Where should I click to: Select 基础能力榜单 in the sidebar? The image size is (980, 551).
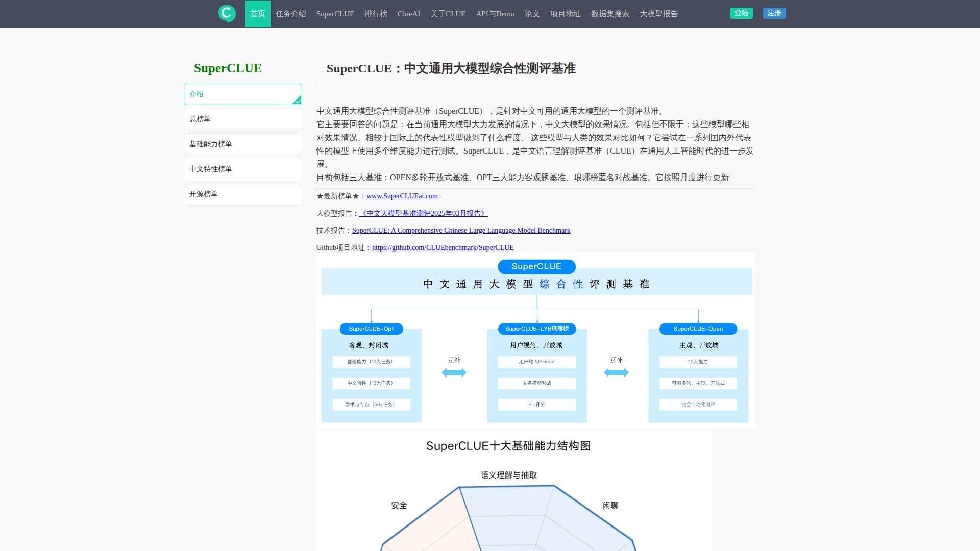[x=243, y=144]
